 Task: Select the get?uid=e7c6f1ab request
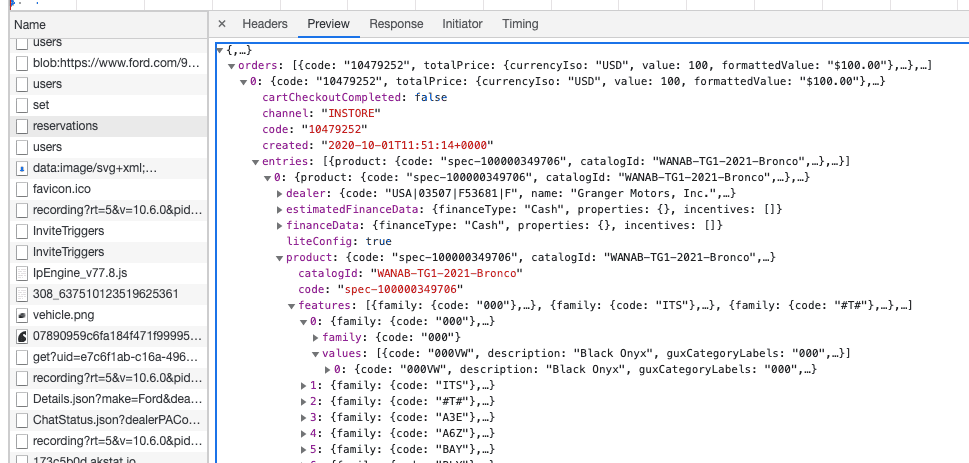pyautogui.click(x=109, y=357)
